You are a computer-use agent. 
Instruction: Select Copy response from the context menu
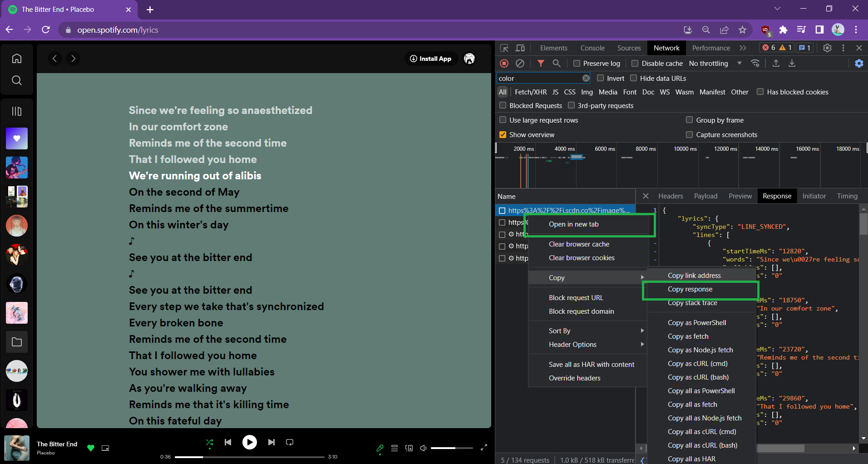coord(690,289)
